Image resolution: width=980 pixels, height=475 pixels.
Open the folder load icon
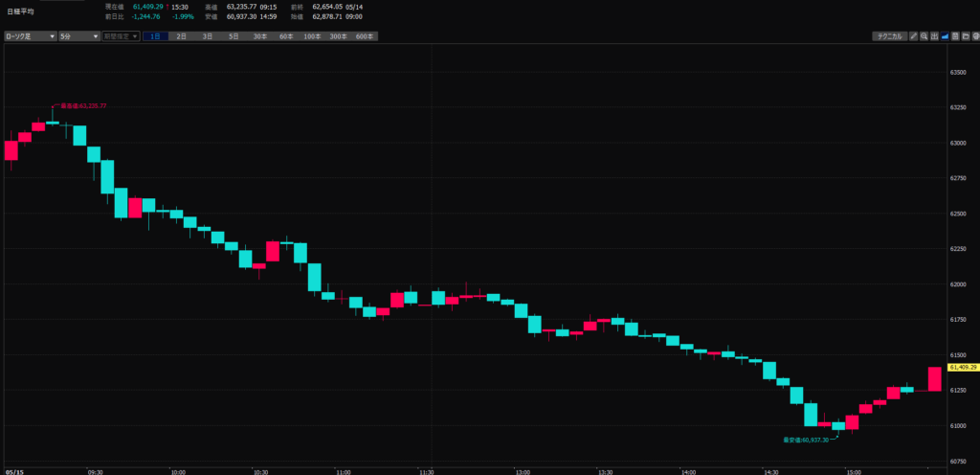tap(967, 36)
